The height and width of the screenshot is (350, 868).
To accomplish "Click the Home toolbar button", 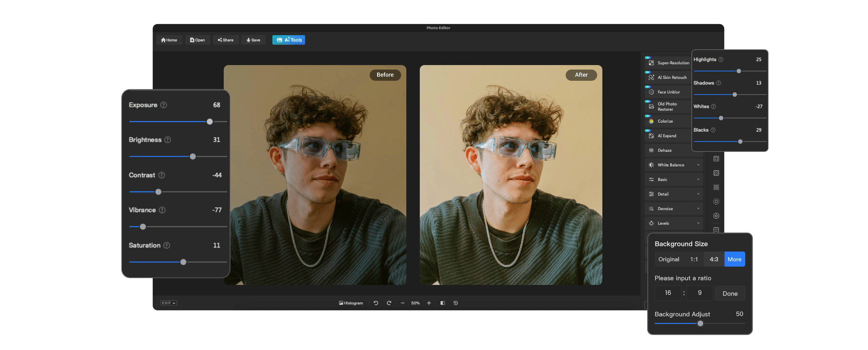I will pos(169,40).
